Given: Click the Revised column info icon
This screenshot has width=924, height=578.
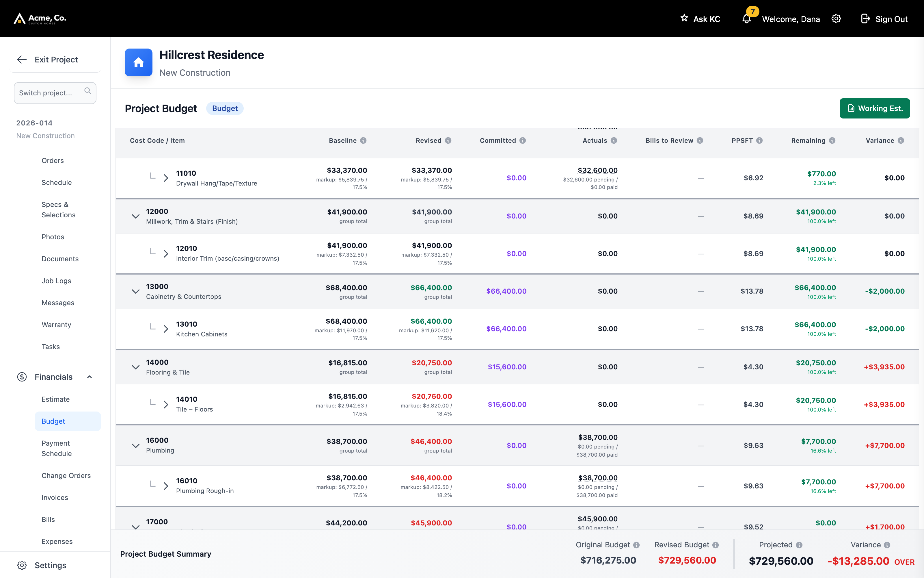Looking at the screenshot, I should point(448,141).
